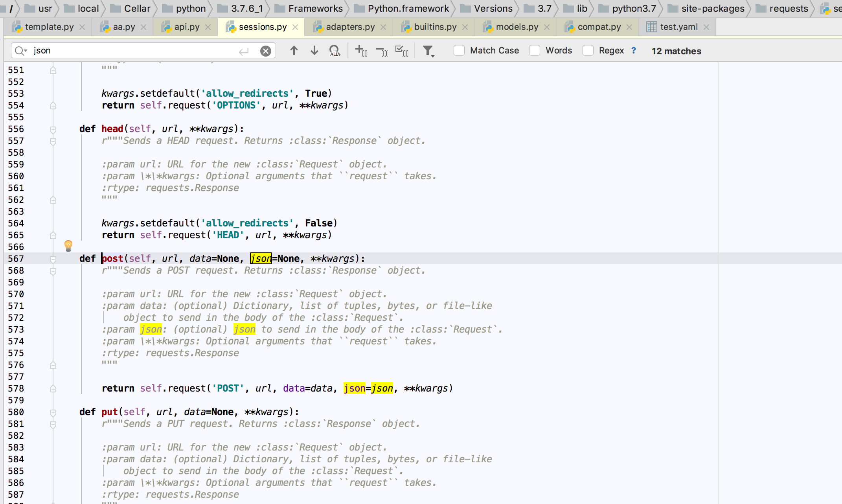Close the template.py tab
Viewport: 842px width, 504px height.
[x=82, y=27]
